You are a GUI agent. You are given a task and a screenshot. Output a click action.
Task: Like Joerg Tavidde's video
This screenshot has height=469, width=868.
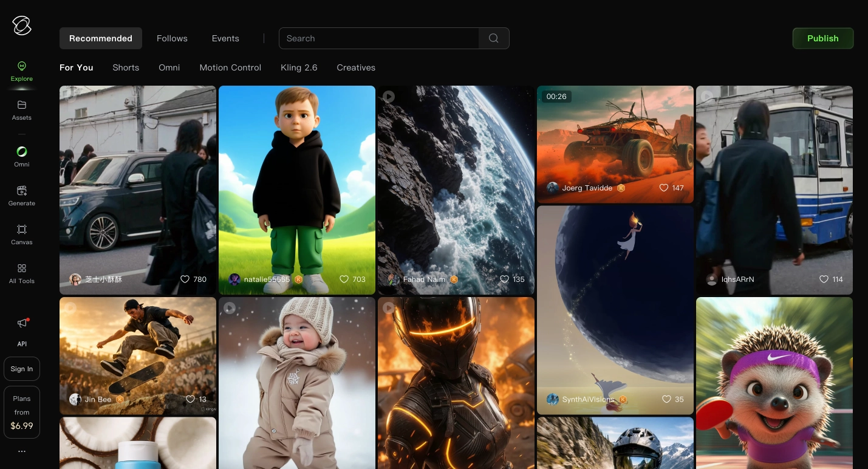tap(664, 188)
